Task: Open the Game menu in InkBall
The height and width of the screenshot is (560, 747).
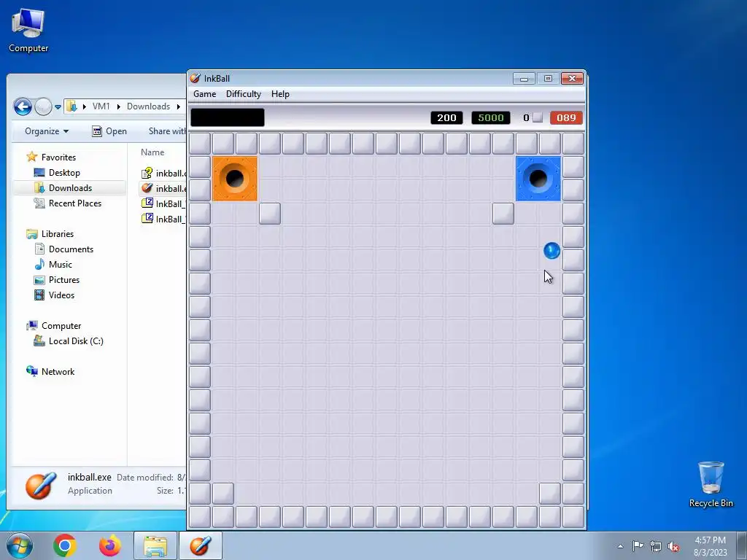Action: [204, 94]
